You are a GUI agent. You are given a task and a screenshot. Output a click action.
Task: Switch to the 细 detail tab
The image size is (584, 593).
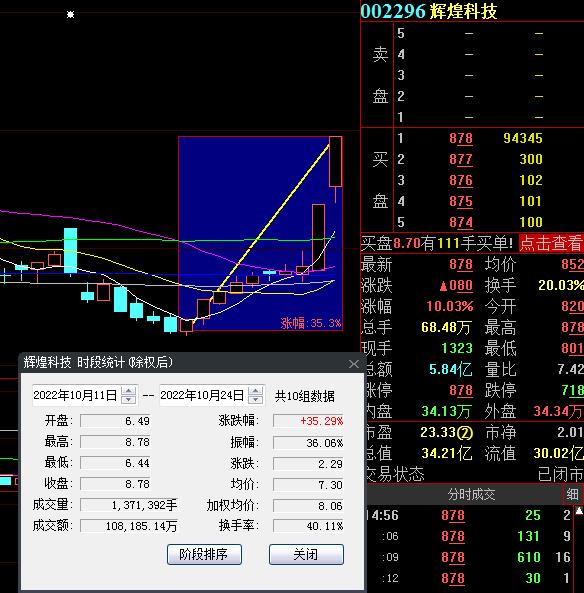(572, 494)
